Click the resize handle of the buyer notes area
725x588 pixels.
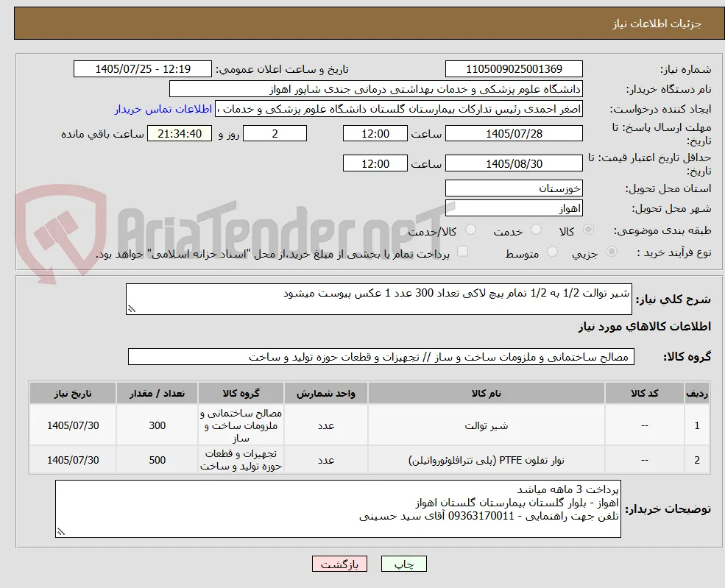61,531
